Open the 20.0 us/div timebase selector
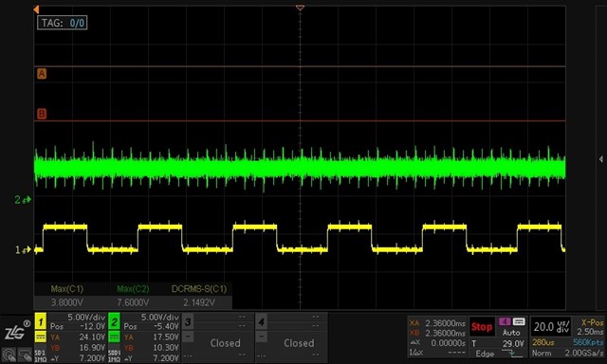 pos(552,327)
